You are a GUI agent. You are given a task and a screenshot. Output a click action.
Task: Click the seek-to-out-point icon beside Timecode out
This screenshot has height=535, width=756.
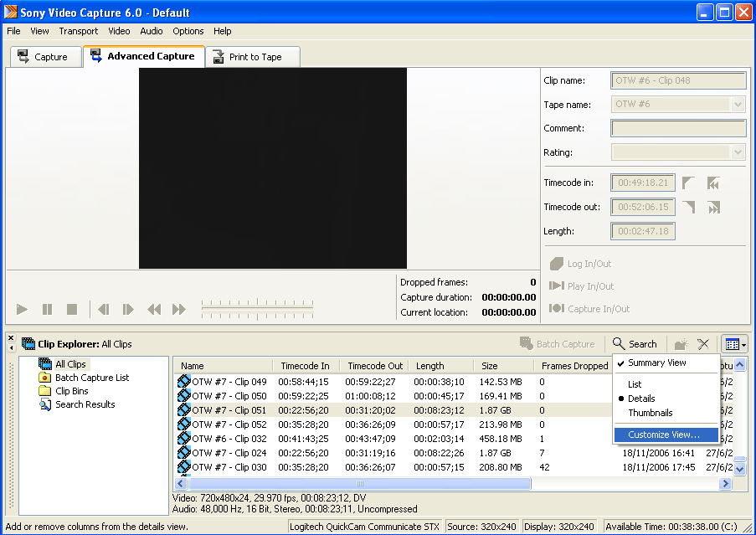[714, 208]
